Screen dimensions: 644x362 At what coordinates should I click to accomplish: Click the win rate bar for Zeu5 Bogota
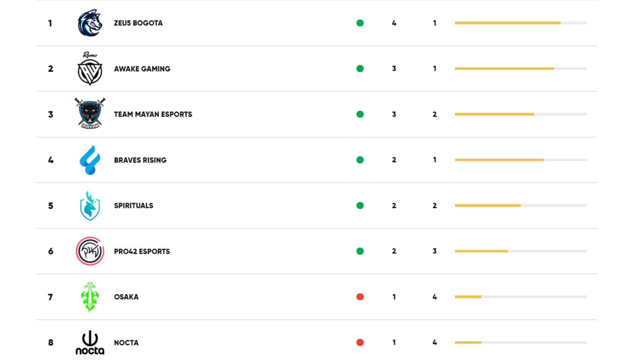click(521, 23)
